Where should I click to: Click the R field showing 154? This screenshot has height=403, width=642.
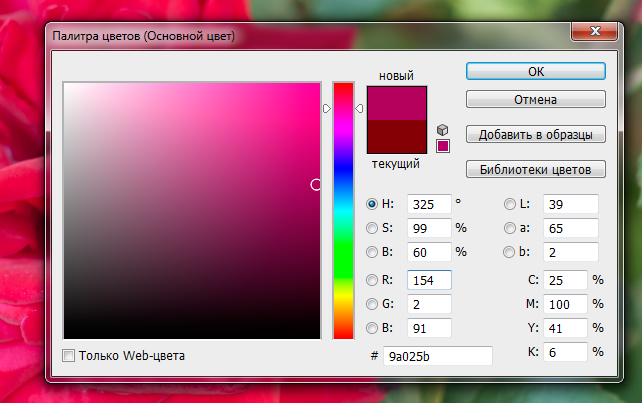[429, 280]
